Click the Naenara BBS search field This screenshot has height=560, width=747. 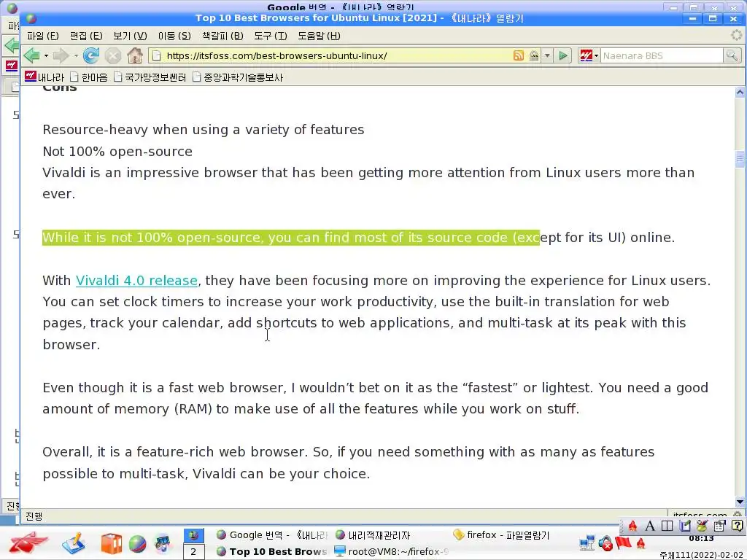click(661, 55)
